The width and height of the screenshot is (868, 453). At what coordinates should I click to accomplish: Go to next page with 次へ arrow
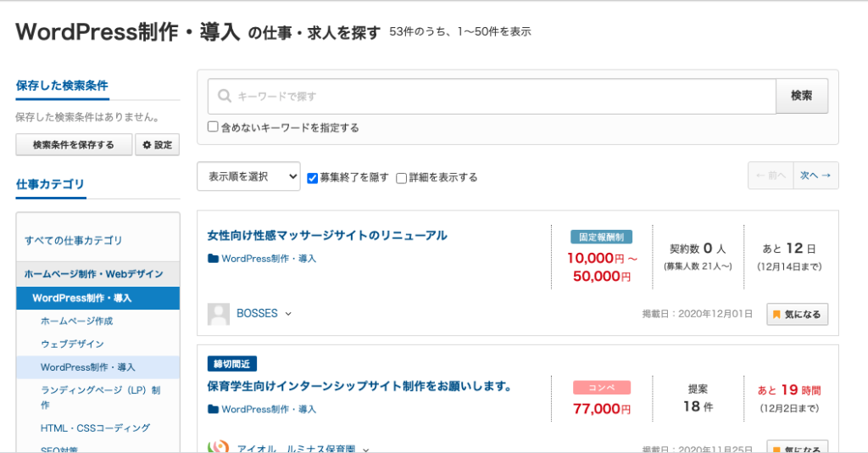[x=815, y=176]
